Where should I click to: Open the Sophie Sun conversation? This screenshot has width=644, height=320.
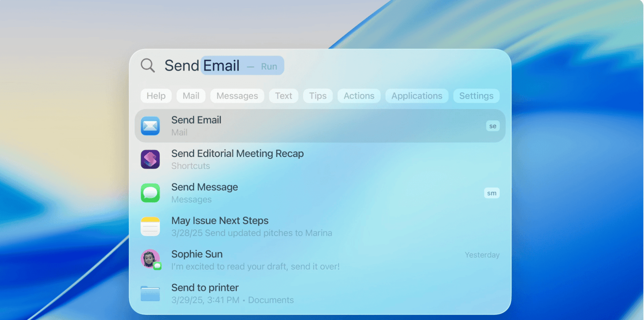click(x=320, y=260)
